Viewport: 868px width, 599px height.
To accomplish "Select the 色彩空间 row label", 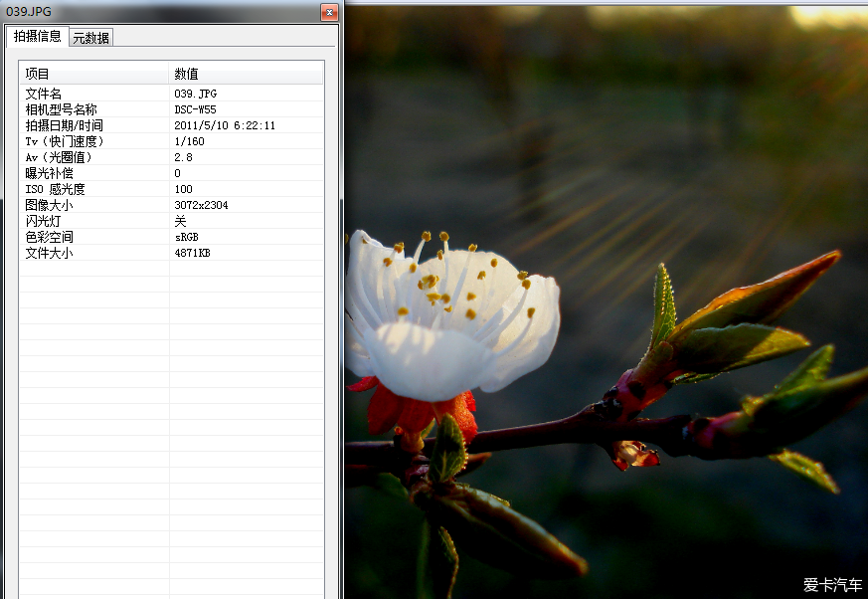I will (49, 237).
